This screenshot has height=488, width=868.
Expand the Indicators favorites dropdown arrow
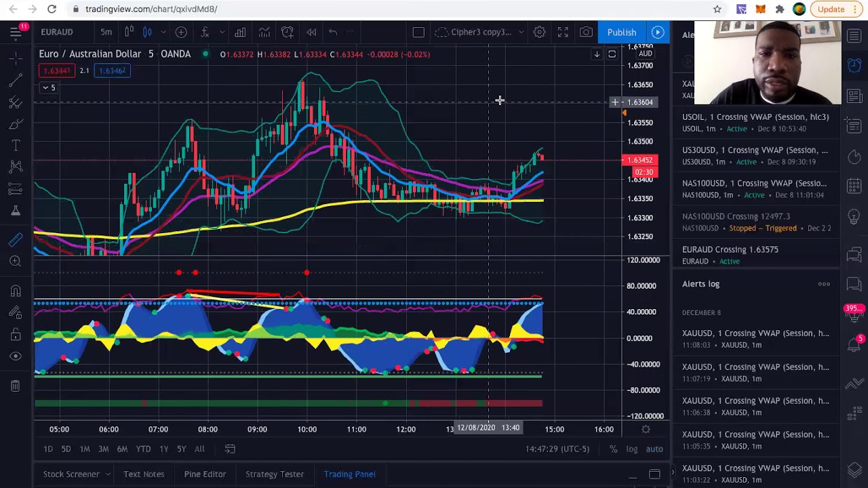tap(221, 32)
